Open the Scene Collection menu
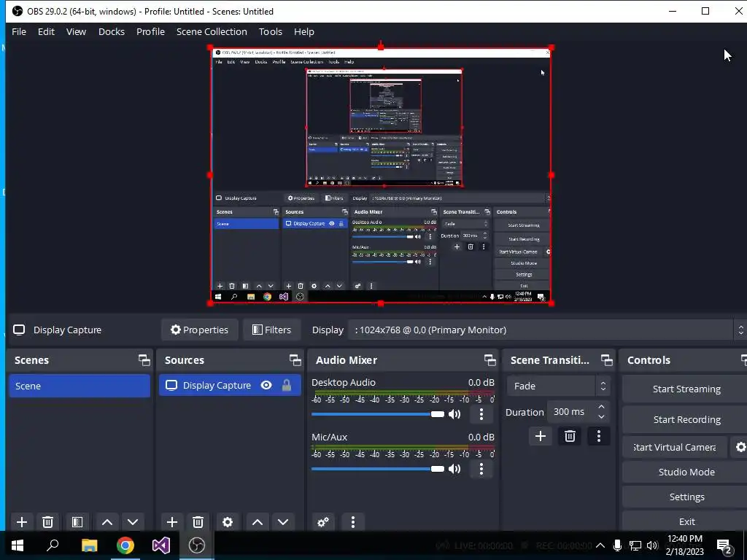 [x=212, y=31]
